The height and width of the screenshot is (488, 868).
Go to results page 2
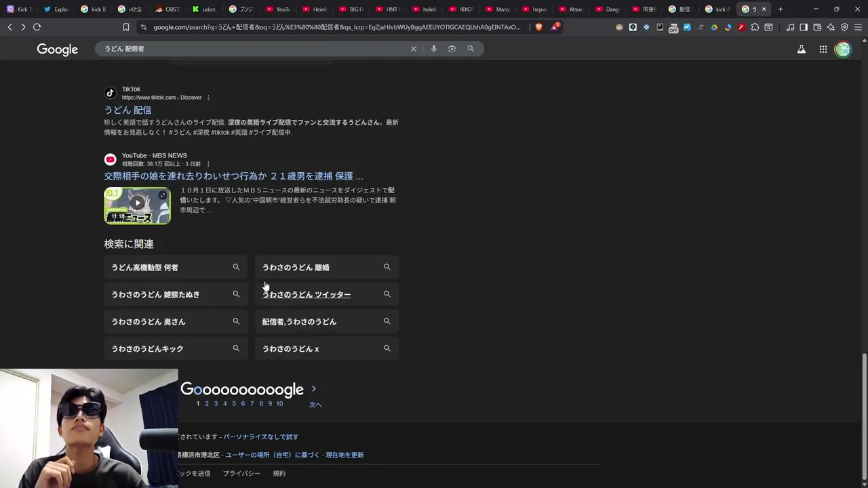[207, 404]
